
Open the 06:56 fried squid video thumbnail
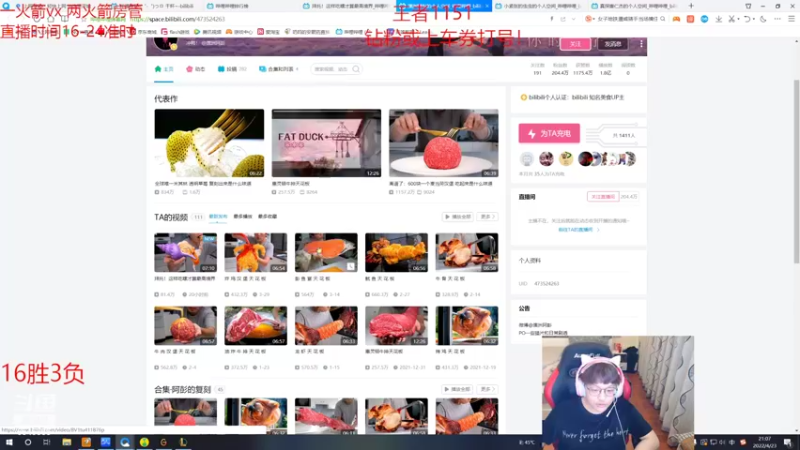pyautogui.click(x=396, y=253)
